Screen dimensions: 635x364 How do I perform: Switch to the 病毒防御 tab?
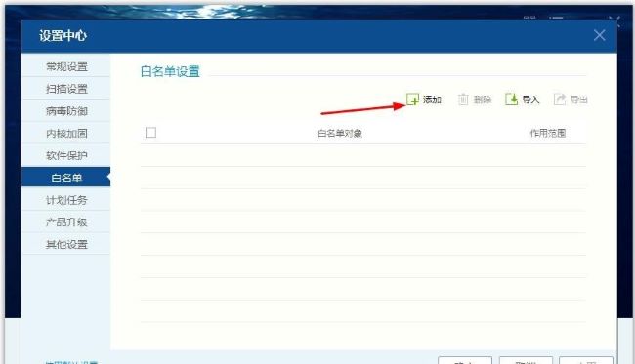click(66, 111)
